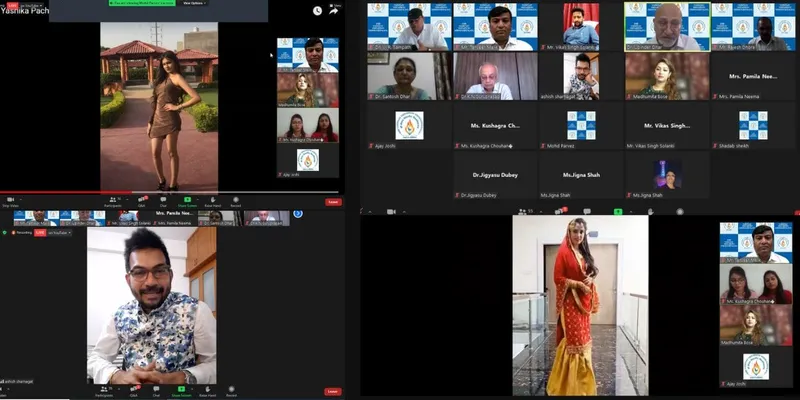The height and width of the screenshot is (400, 800).
Task: Toggle camera icon in gallery view window toolbar
Action: (391, 211)
